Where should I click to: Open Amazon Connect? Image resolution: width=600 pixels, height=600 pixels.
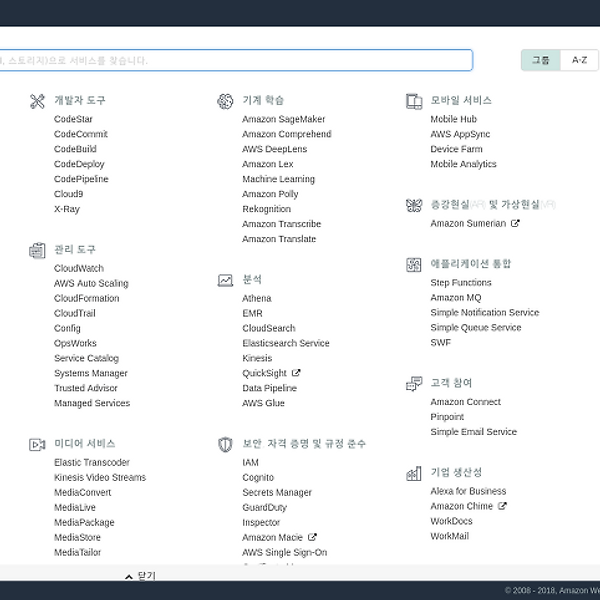pyautogui.click(x=465, y=402)
